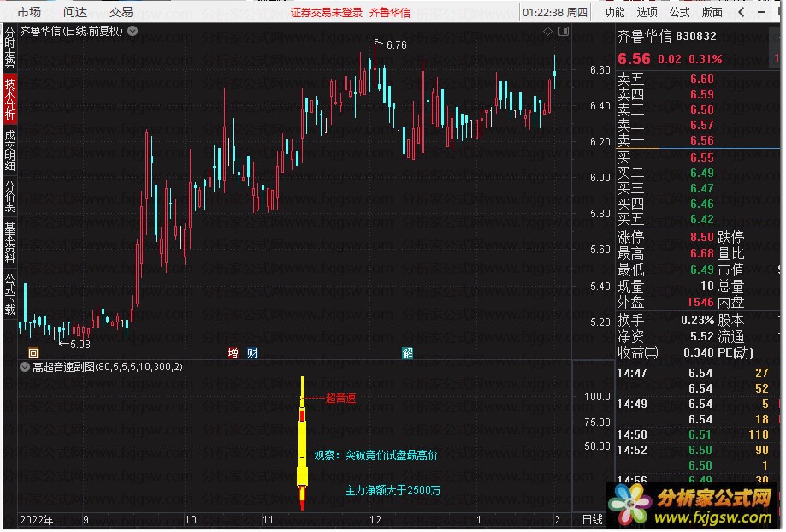Open the 功能 menu
This screenshot has height=532, width=786.
click(x=614, y=12)
